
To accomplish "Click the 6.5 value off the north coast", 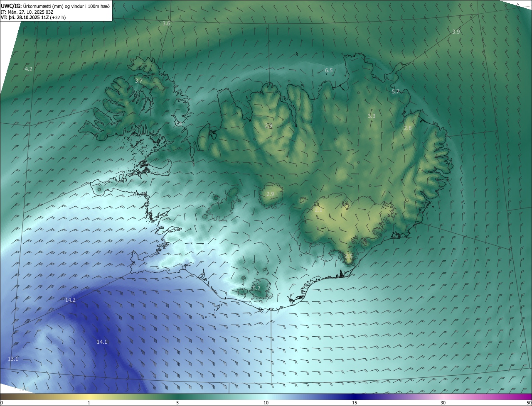I will [329, 71].
